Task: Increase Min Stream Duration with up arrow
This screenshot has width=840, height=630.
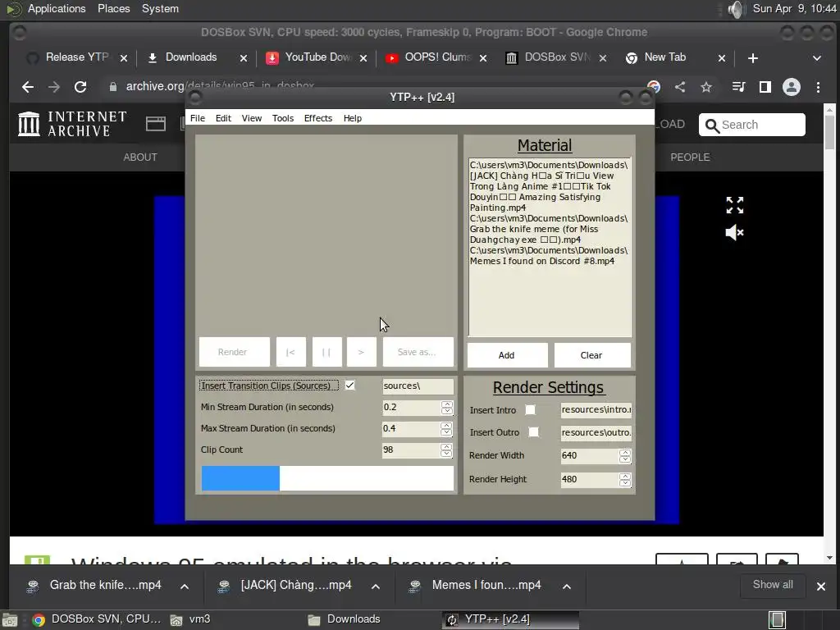Action: point(447,404)
